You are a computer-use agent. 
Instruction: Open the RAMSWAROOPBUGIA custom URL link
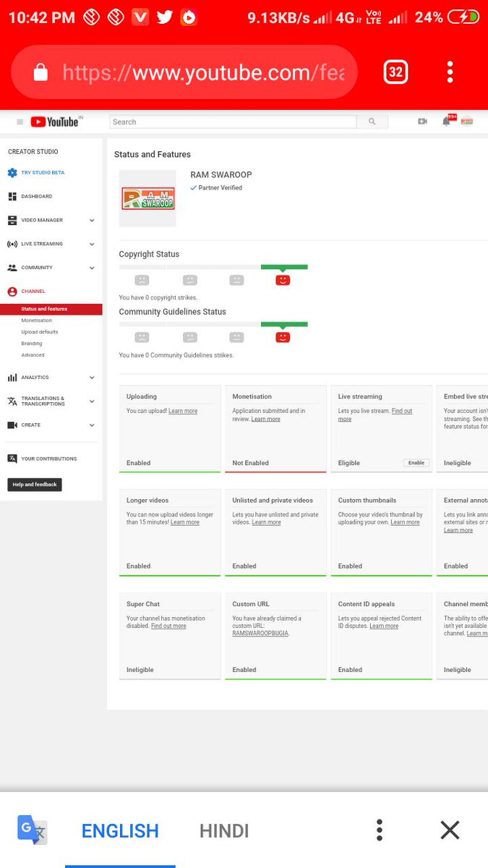260,633
